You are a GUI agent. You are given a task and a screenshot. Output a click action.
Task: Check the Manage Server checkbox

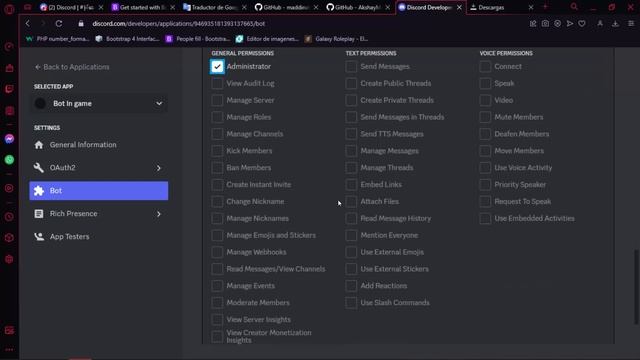click(x=217, y=100)
